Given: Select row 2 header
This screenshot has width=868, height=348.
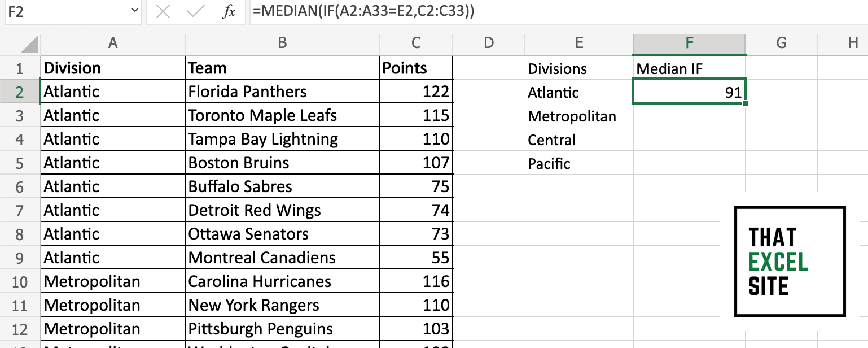Looking at the screenshot, I should click(x=20, y=92).
